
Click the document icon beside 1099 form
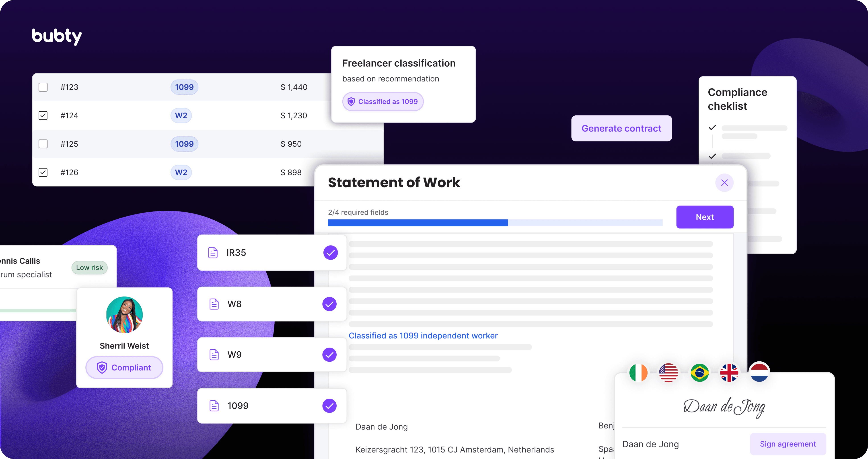214,406
